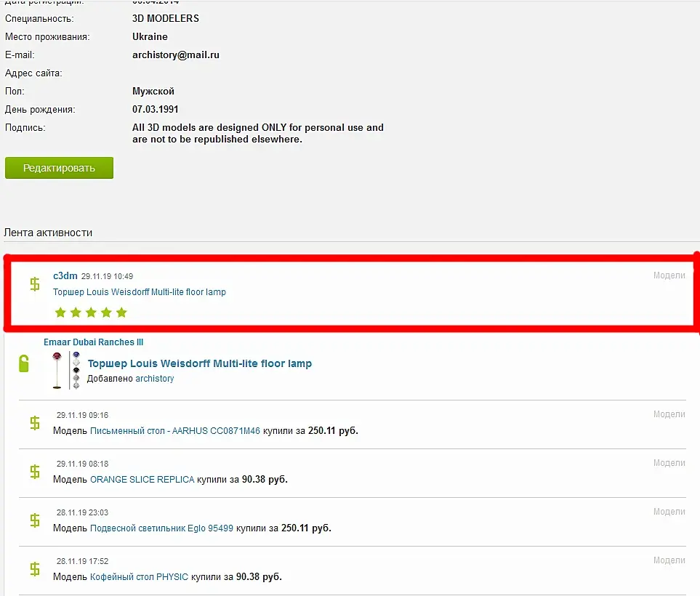Screen dimensions: 700x596
Task: Open bold Торшер Louis Weisdorff Multi-lite title
Action: click(200, 363)
